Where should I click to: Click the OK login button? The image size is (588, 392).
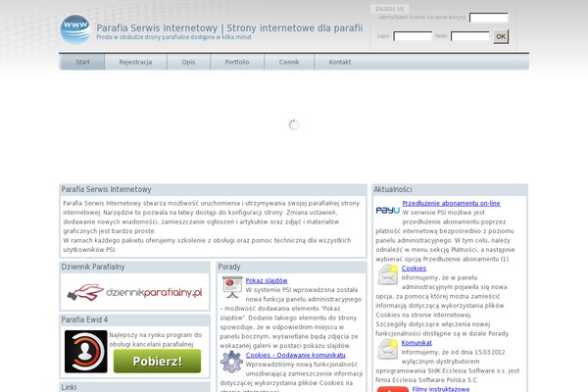click(x=501, y=36)
